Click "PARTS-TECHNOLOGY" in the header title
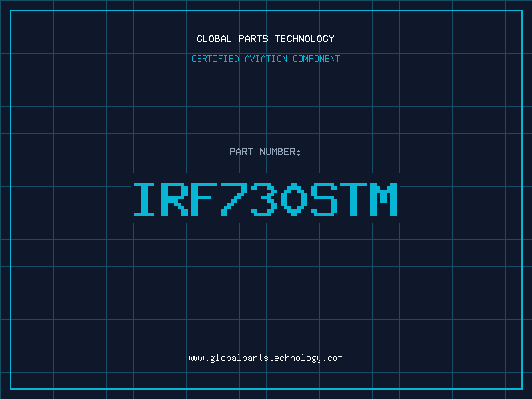 pyautogui.click(x=286, y=39)
